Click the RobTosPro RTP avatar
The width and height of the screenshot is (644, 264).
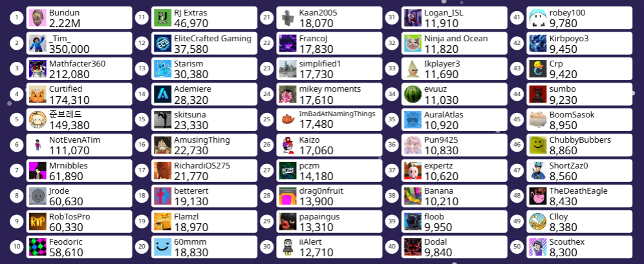38,221
